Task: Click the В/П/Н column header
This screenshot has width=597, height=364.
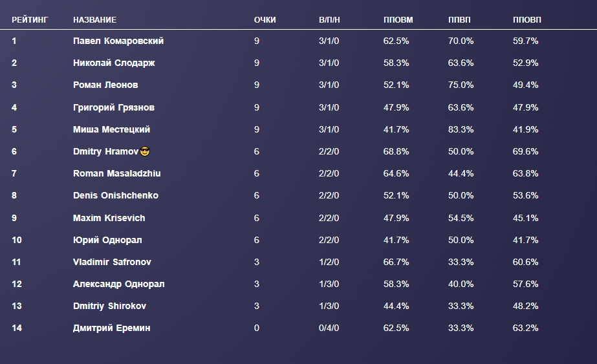Action: click(329, 20)
